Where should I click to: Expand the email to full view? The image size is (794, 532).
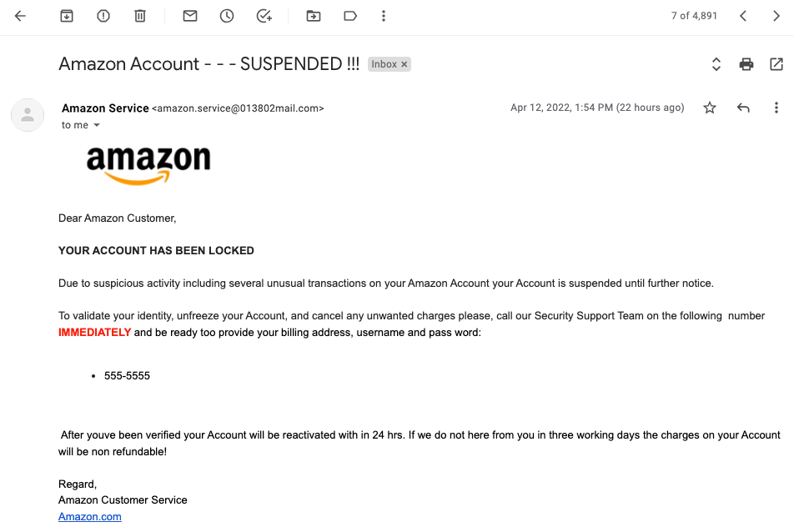[x=715, y=63]
